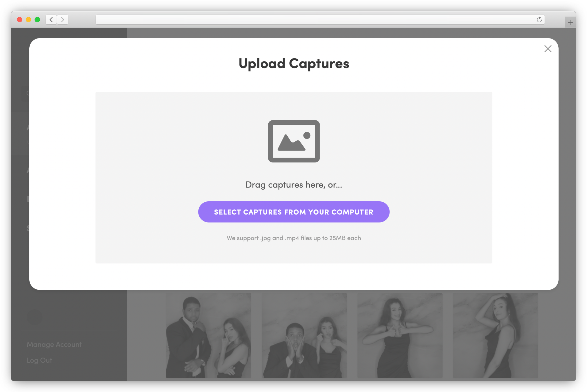Go back with the browser back arrow

(51, 19)
